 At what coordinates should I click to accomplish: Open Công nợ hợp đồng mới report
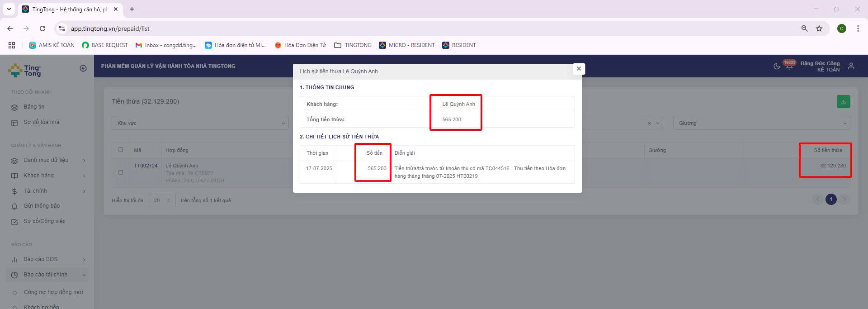point(53,292)
